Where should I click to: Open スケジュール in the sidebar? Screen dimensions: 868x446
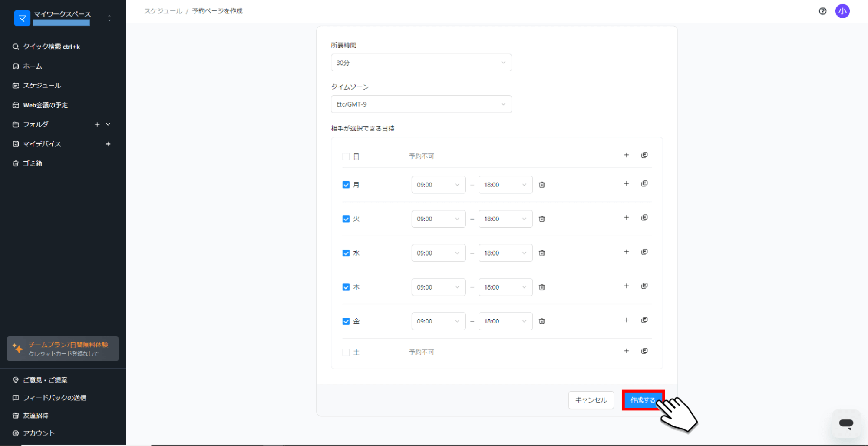[x=37, y=86]
